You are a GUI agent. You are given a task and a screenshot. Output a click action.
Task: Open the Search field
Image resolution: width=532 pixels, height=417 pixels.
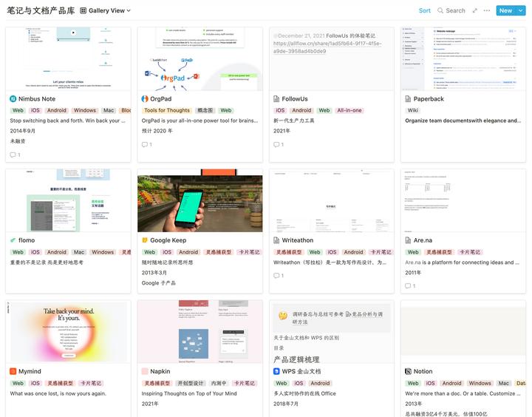451,10
